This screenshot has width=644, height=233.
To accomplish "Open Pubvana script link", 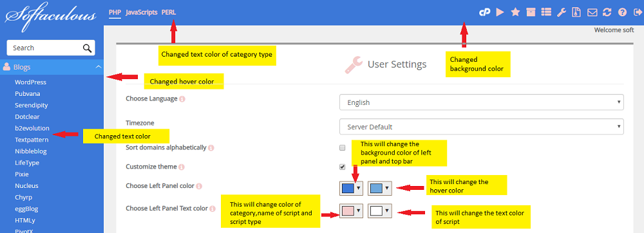I will click(28, 93).
